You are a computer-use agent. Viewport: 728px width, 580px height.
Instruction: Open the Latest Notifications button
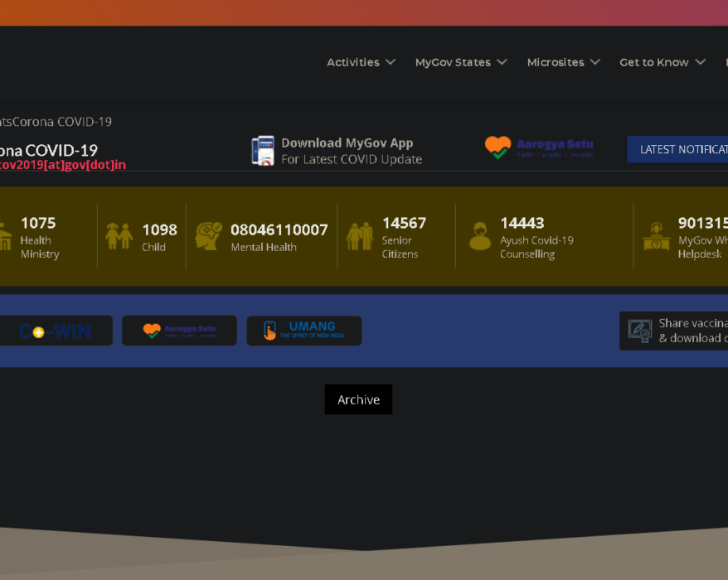(x=677, y=149)
